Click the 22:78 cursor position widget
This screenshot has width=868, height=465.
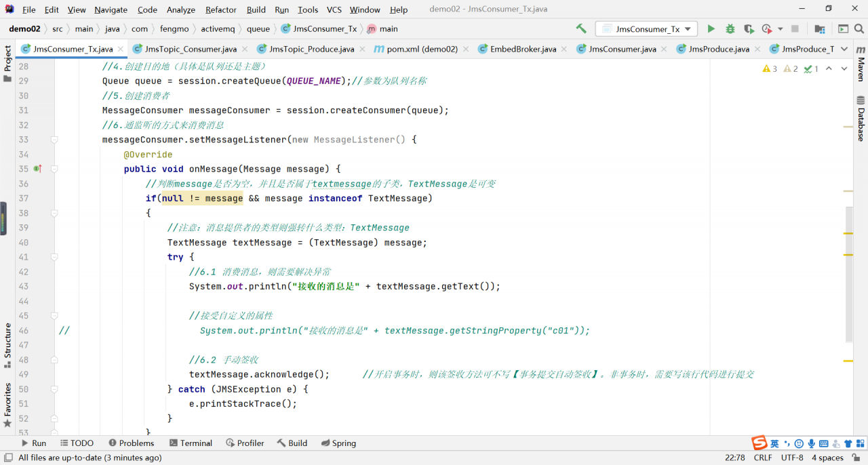(735, 458)
